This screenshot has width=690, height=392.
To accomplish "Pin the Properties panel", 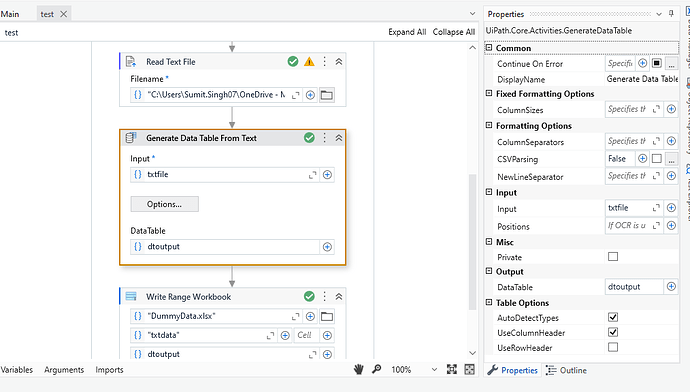I will [671, 14].
